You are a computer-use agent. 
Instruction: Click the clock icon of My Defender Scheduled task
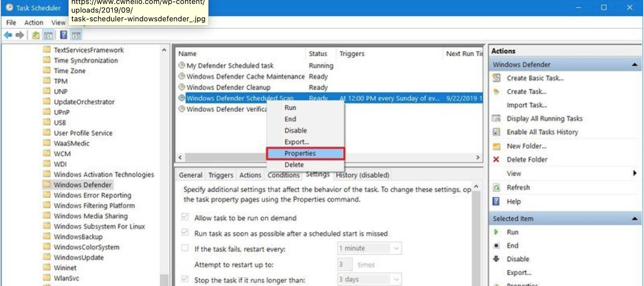pos(182,65)
